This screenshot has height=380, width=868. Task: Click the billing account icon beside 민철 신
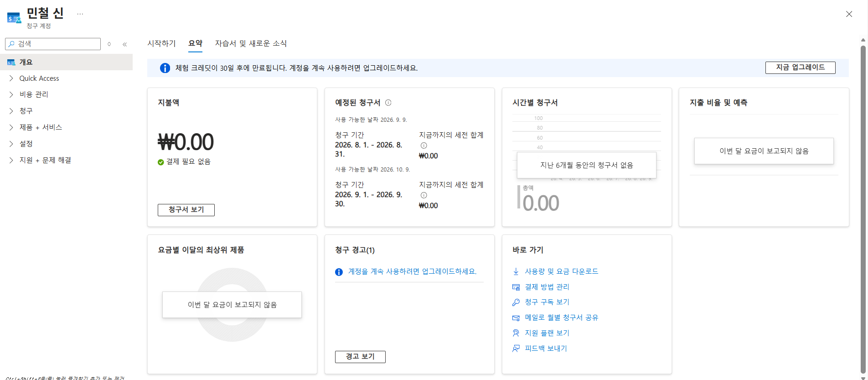pyautogui.click(x=14, y=18)
